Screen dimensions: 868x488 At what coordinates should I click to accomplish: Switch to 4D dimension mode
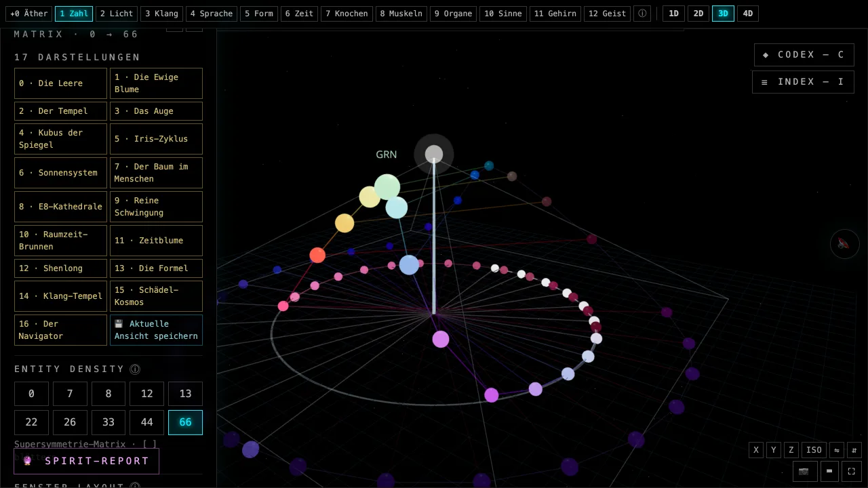[747, 14]
